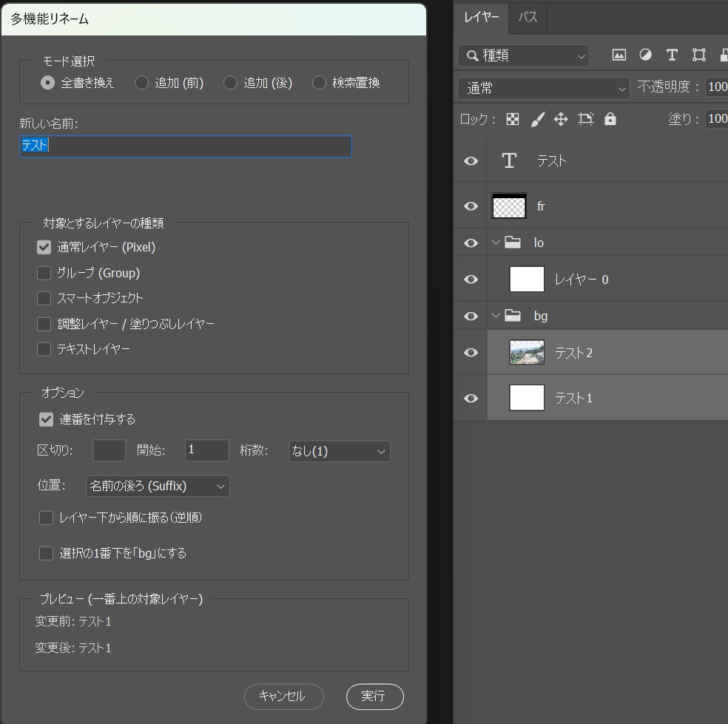Select the type layer filter icon

[672, 55]
